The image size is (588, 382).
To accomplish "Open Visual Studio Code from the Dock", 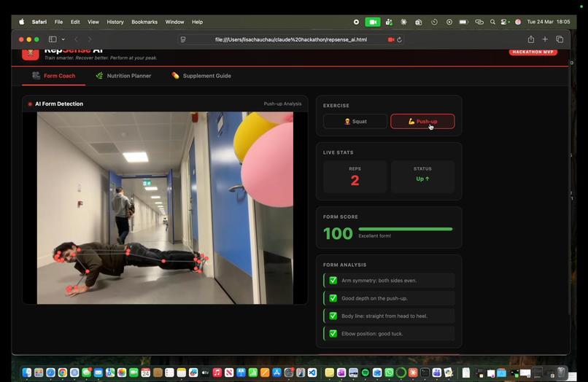I will coord(312,373).
